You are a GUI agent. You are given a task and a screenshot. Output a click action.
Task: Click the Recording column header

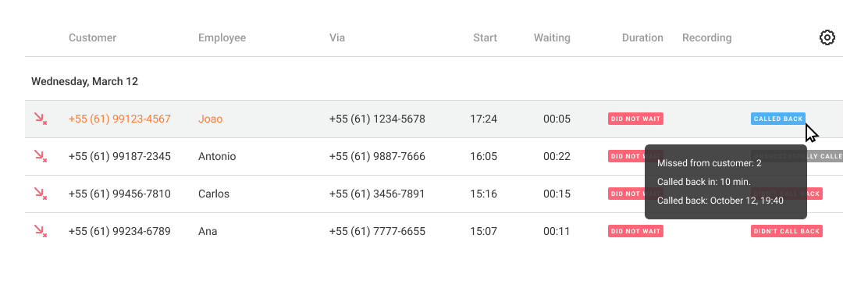point(707,38)
